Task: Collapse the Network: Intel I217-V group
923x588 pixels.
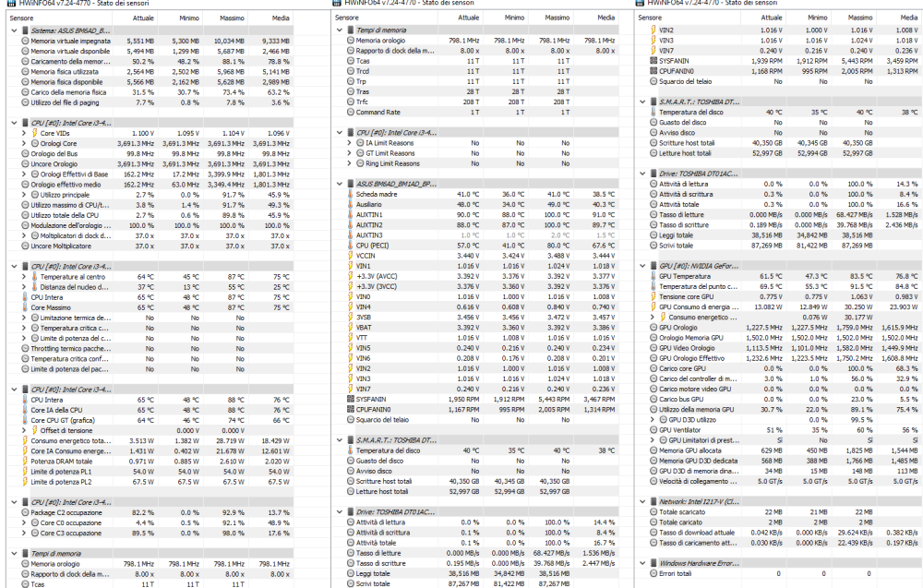Action: click(642, 502)
